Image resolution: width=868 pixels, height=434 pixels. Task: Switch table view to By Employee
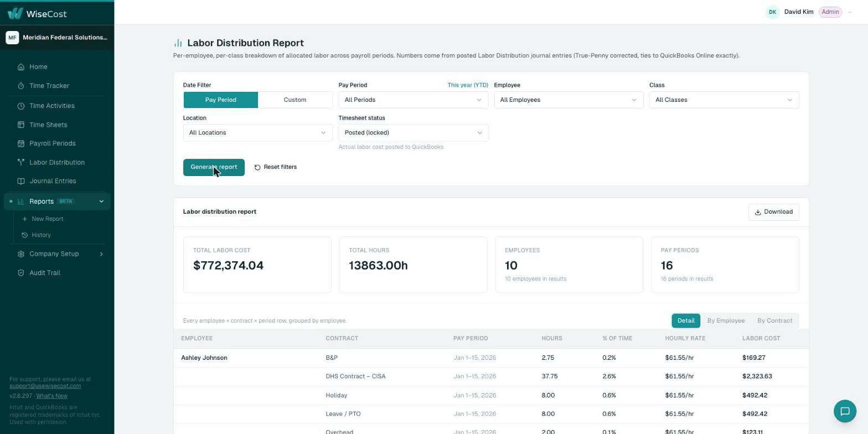[726, 321]
